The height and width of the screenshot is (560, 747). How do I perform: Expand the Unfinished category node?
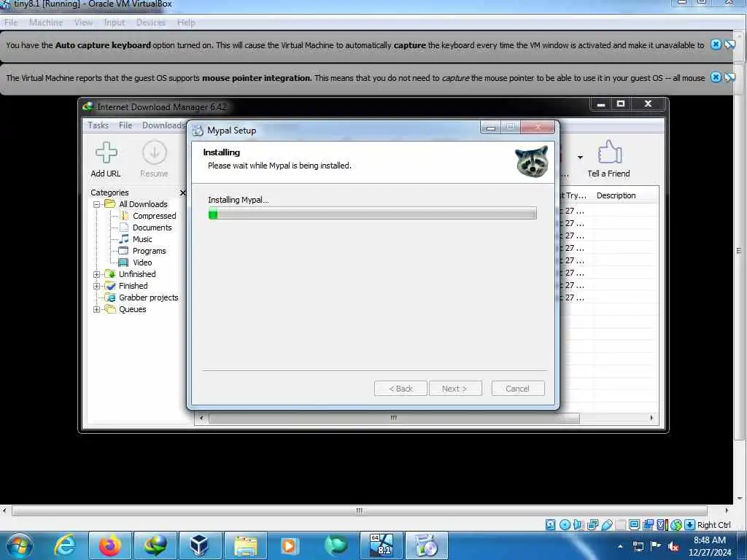click(97, 274)
